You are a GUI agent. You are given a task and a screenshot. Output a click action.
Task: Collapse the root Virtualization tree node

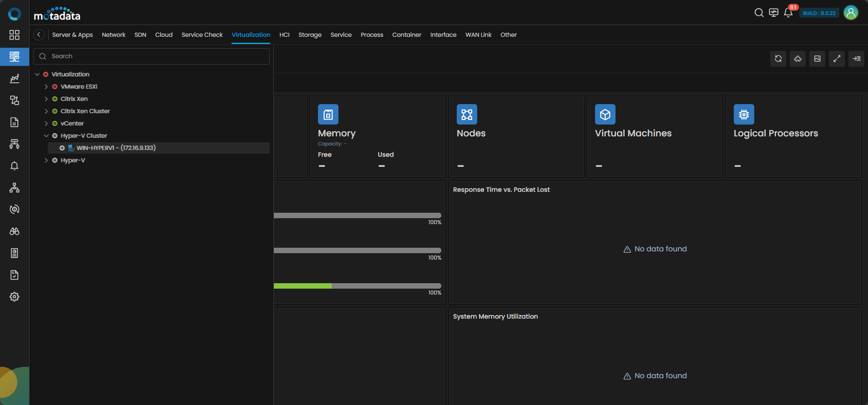tap(37, 74)
